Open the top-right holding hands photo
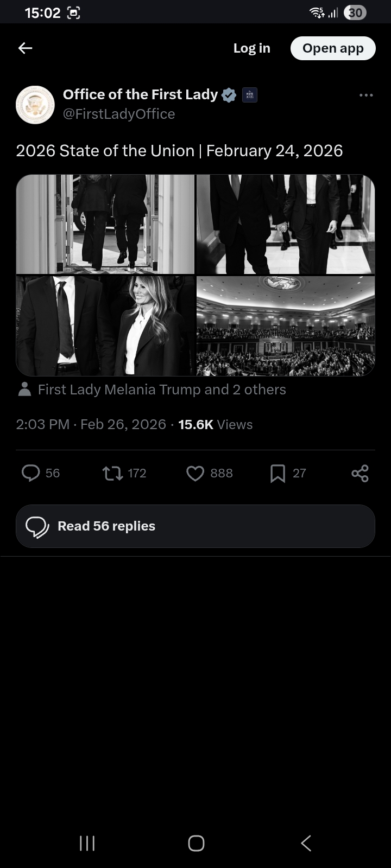The width and height of the screenshot is (391, 868). coord(286,224)
